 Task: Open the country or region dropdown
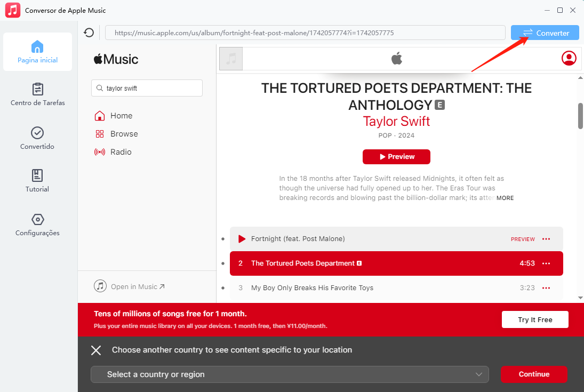click(290, 374)
